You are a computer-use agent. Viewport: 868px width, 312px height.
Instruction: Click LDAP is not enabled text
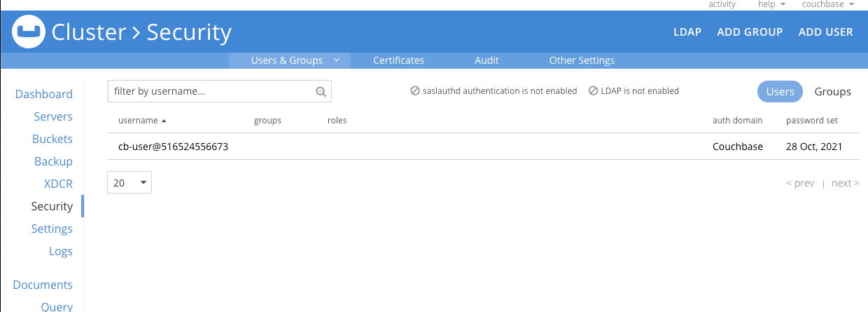(x=640, y=91)
